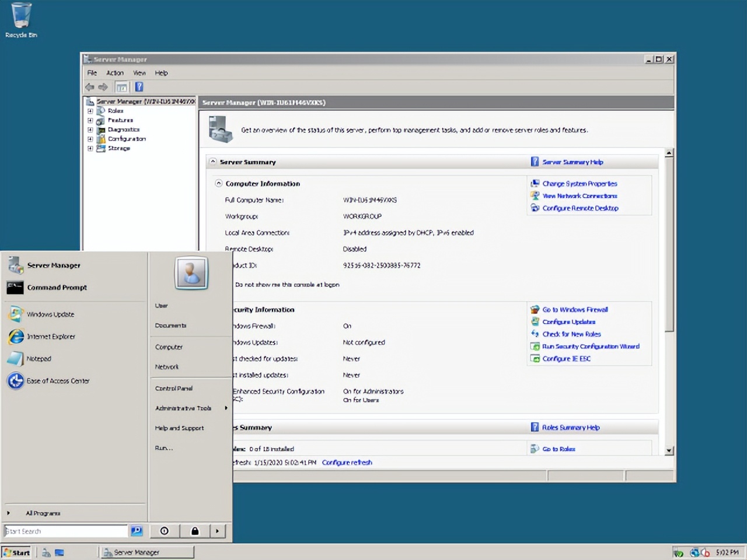Collapse the Server Summary section
747x560 pixels.
pyautogui.click(x=212, y=162)
